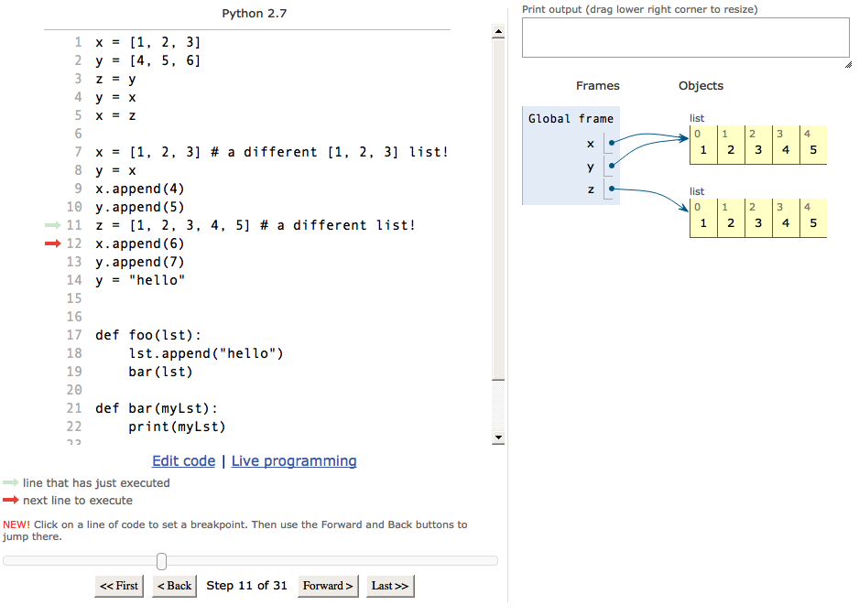Go back one step with Back button
Image resolution: width=859 pixels, height=616 pixels.
(174, 586)
